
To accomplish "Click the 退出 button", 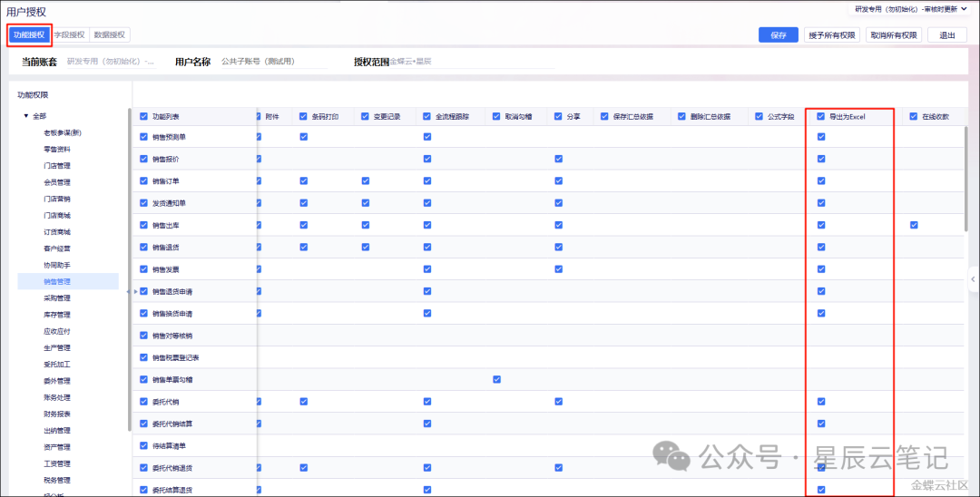I will click(946, 35).
